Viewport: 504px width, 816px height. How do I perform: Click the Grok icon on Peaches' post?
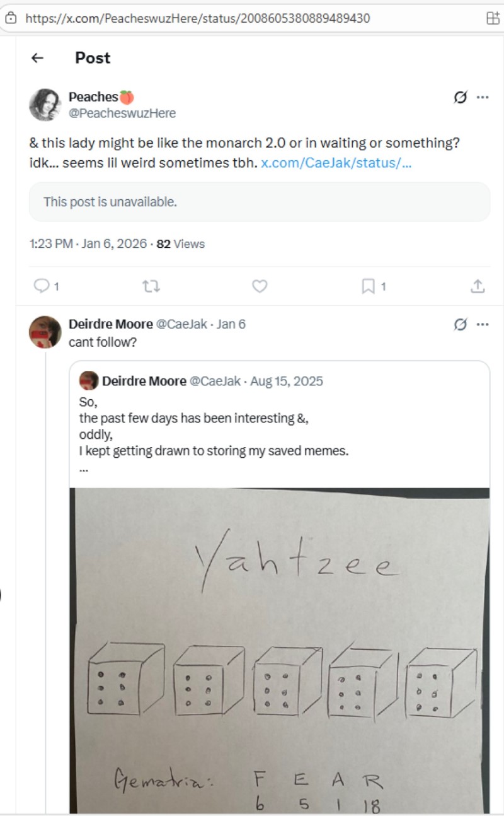click(461, 97)
